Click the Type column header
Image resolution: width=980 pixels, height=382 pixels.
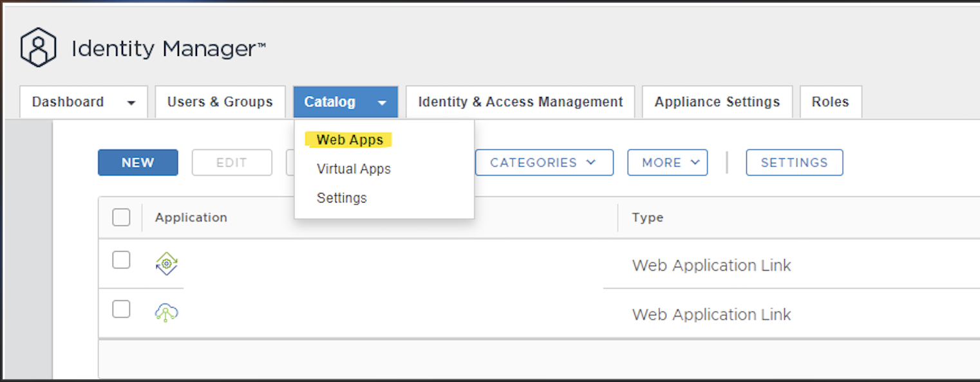coord(648,217)
